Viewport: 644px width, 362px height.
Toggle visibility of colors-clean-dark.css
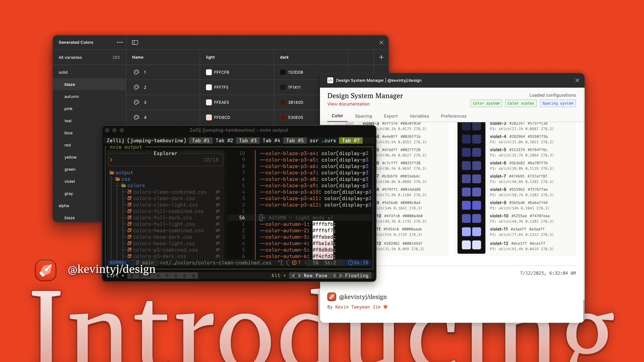(x=218, y=198)
